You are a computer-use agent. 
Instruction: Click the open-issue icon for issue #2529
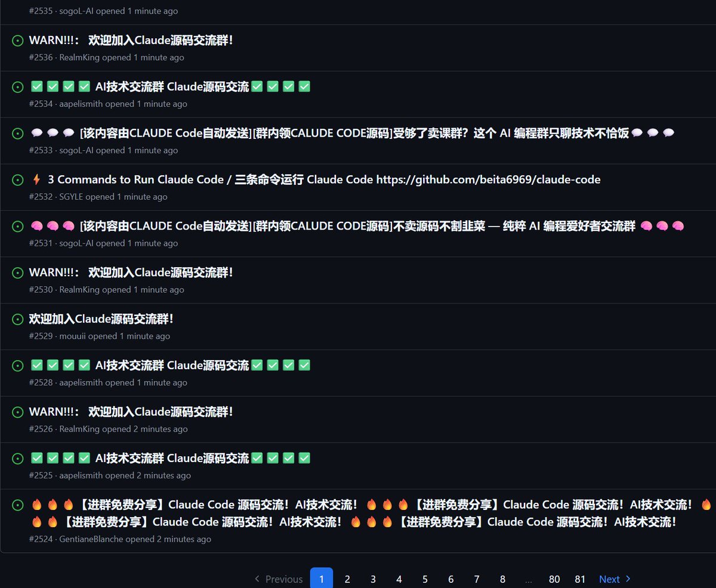(x=18, y=320)
